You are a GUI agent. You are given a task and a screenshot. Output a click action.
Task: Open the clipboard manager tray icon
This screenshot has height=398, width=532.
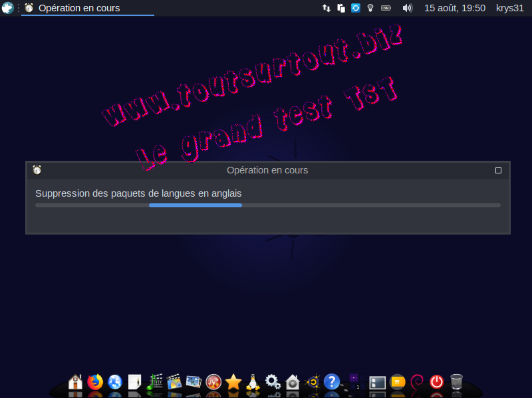click(341, 8)
